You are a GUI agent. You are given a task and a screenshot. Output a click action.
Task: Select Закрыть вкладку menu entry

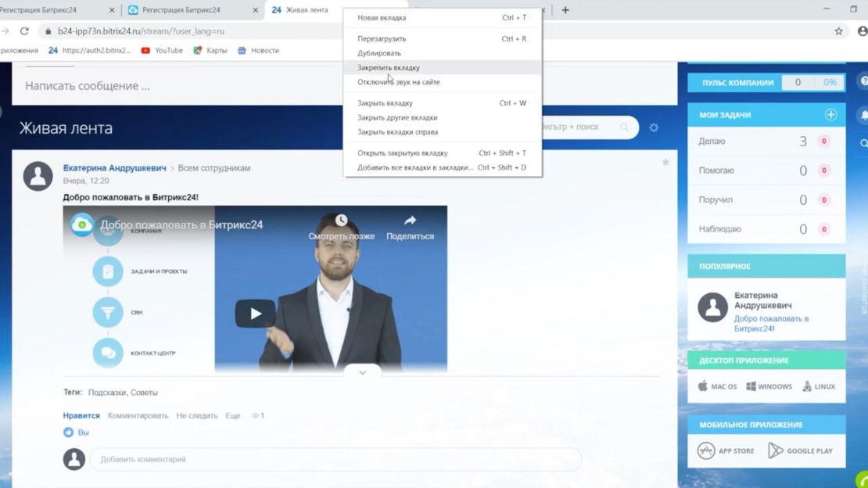point(443,103)
